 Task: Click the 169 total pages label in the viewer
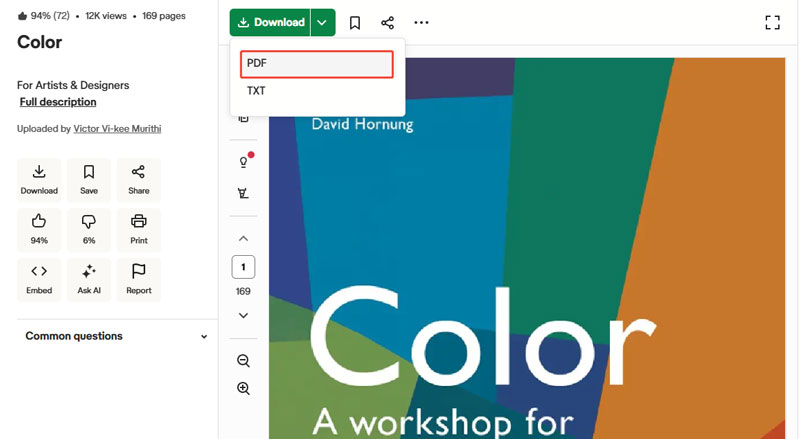(x=243, y=291)
